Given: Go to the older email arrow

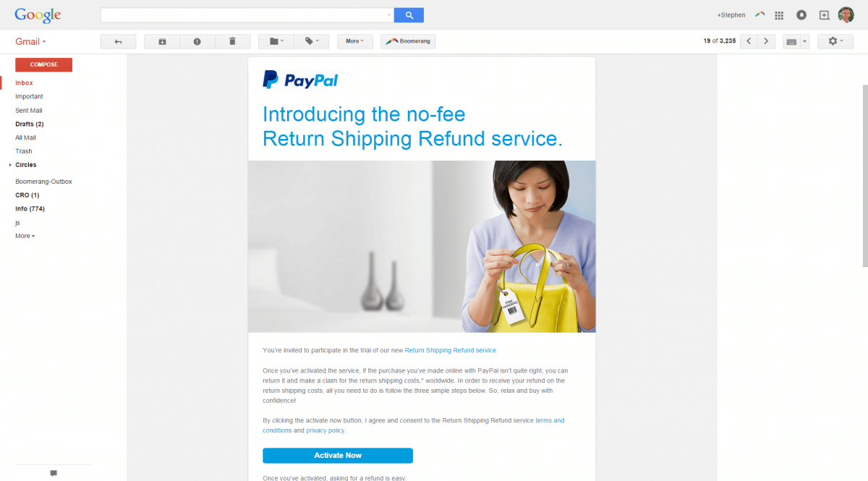Looking at the screenshot, I should 767,41.
